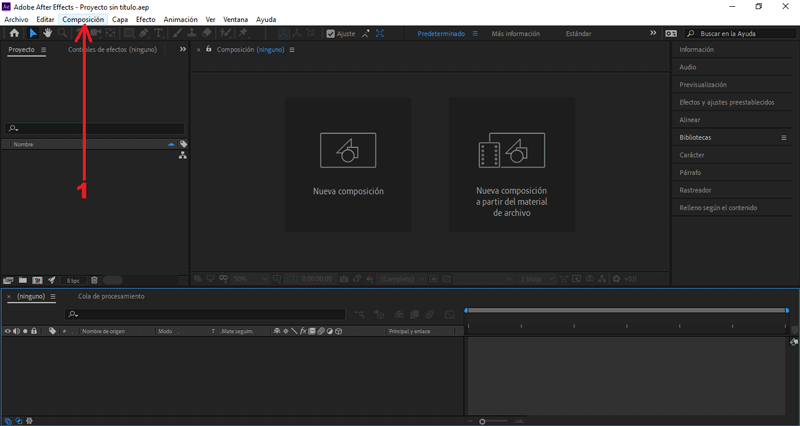Select the Brush tool
The height and width of the screenshot is (426, 800).
tap(177, 33)
